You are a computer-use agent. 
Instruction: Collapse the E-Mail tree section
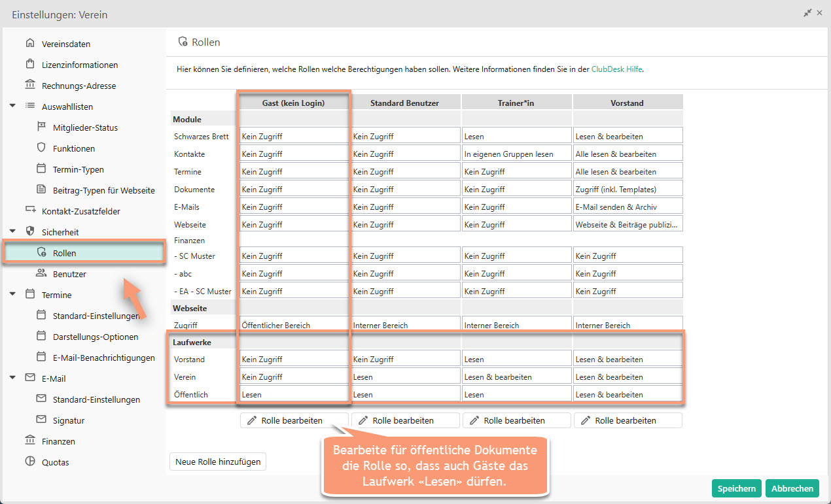click(x=12, y=378)
